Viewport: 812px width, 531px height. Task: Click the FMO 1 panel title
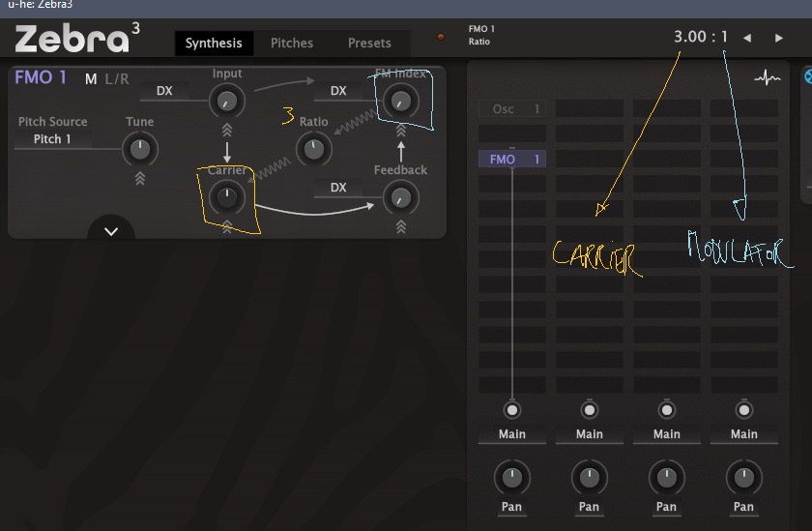41,77
